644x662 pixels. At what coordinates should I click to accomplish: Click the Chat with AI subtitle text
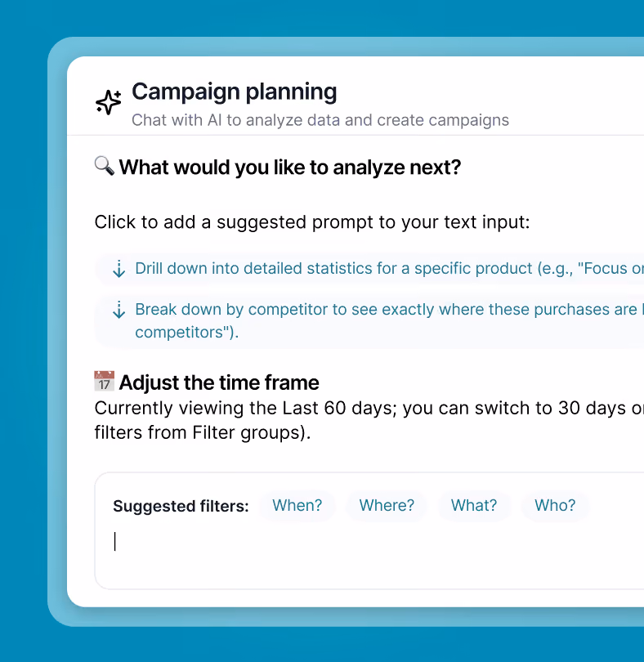pyautogui.click(x=320, y=120)
